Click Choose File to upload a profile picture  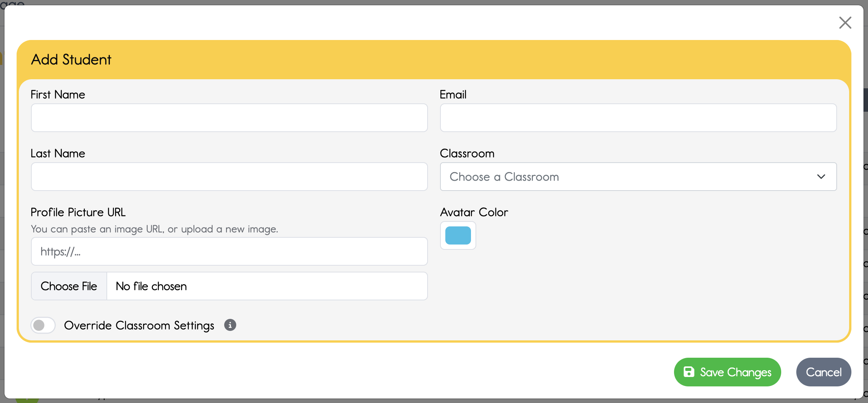pos(69,286)
